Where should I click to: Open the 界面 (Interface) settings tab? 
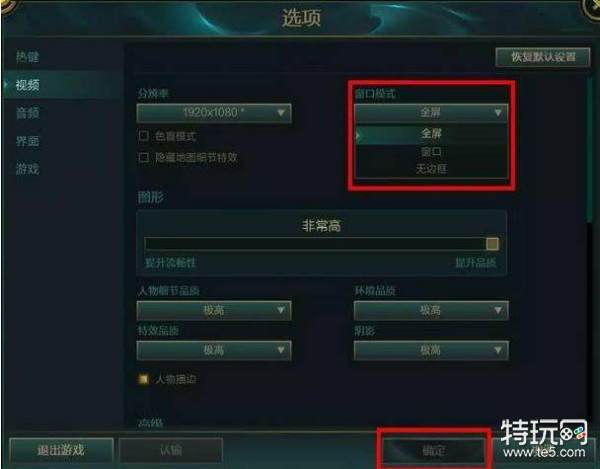coord(28,141)
